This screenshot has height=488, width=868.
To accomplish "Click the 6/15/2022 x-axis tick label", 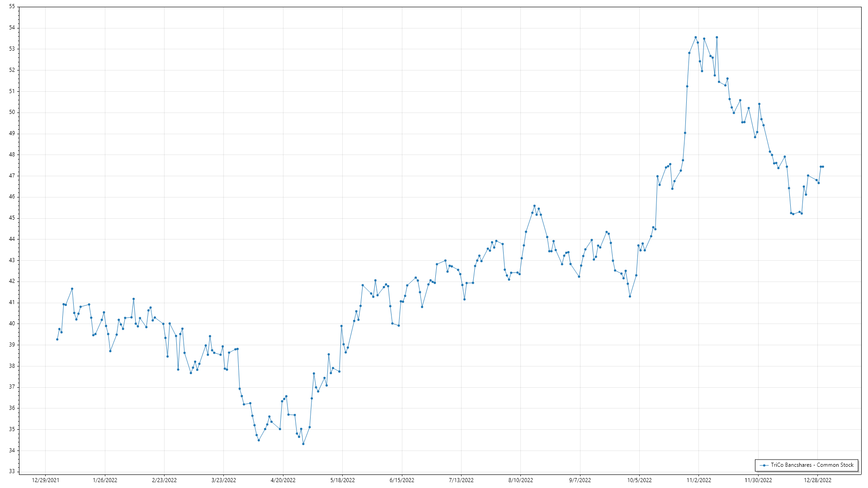I will [x=402, y=480].
